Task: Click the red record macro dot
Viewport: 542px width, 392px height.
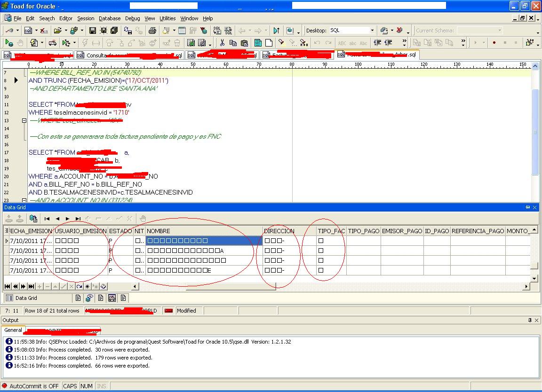Action: [x=494, y=43]
